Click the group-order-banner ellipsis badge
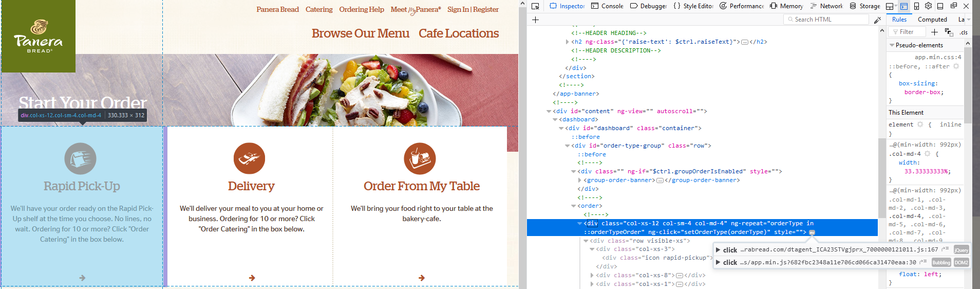 660,180
